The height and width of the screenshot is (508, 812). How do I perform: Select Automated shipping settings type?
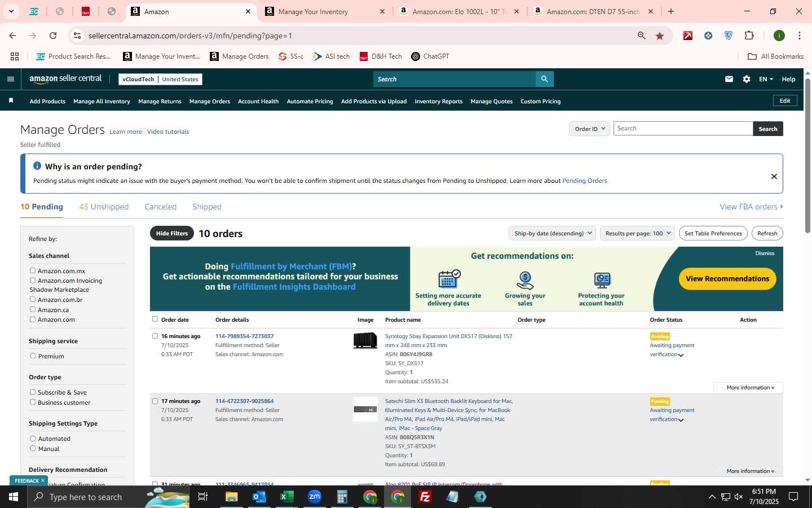pos(33,439)
